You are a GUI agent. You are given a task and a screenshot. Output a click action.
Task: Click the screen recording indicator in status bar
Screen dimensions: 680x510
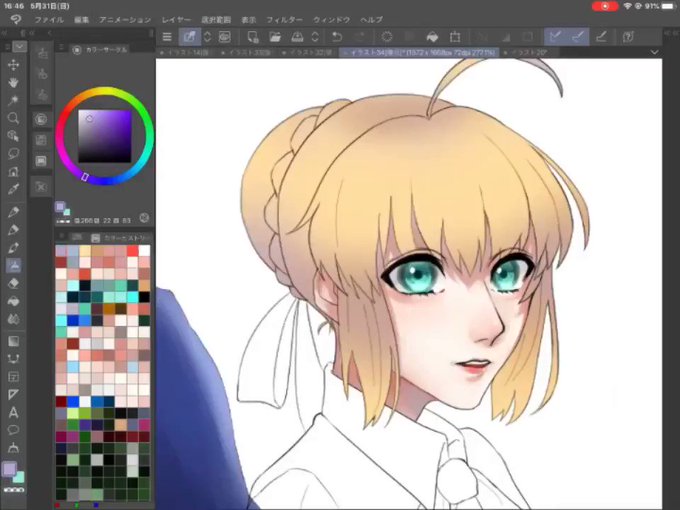point(605,6)
